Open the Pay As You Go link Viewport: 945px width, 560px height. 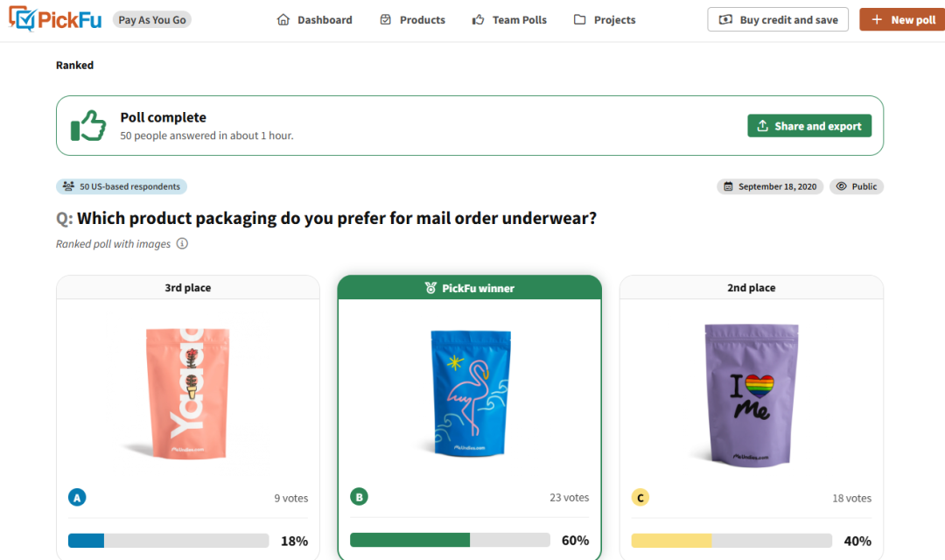click(x=151, y=18)
